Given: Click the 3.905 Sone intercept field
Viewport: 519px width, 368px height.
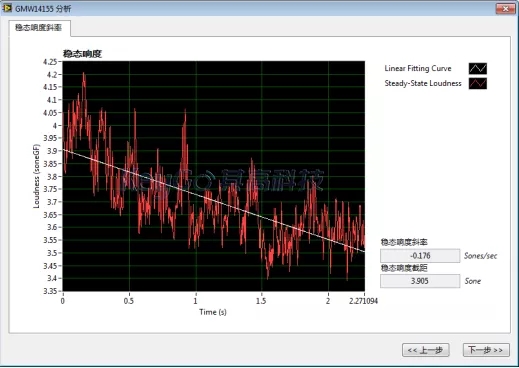Looking at the screenshot, I should (420, 281).
